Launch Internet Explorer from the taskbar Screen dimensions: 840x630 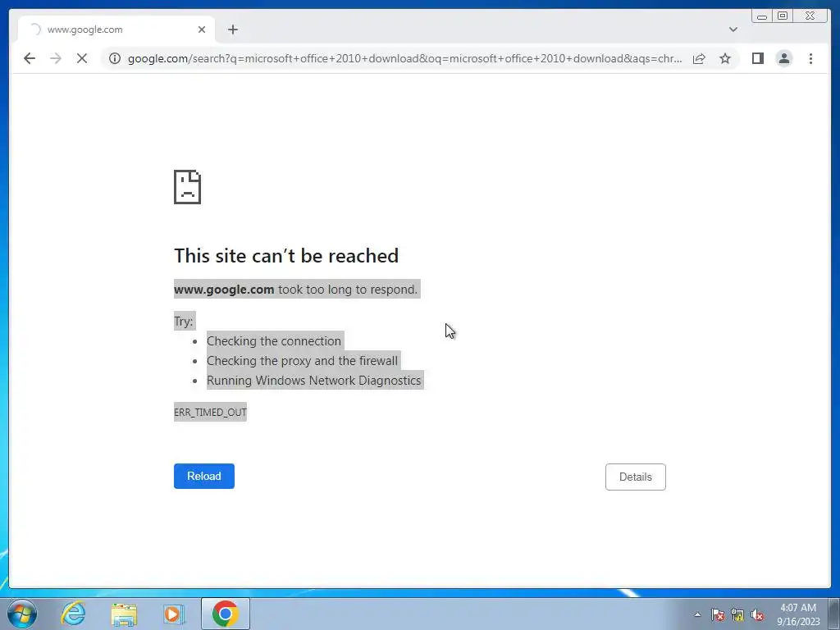73,614
